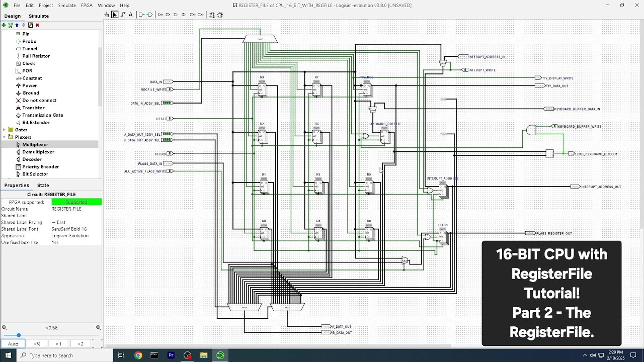Switch to the State tab
Image resolution: width=644 pixels, height=362 pixels.
pyautogui.click(x=43, y=186)
